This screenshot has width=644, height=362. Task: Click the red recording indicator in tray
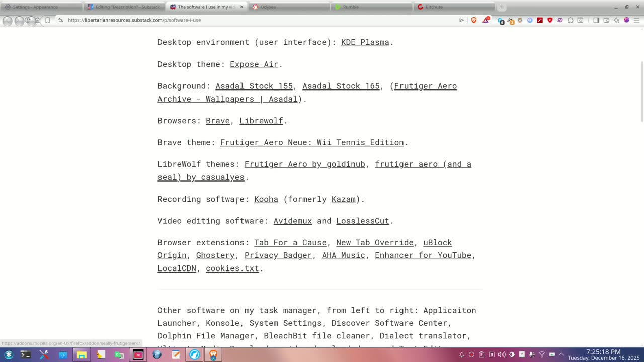click(471, 355)
